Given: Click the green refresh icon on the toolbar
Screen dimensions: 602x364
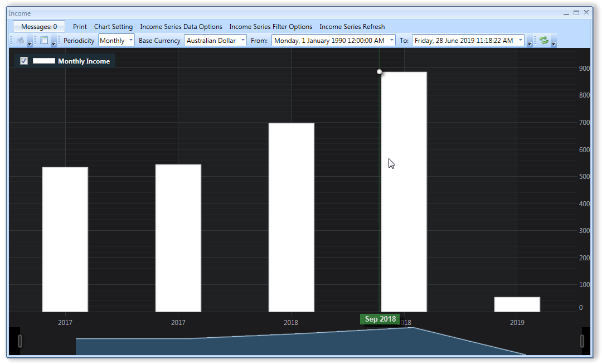Looking at the screenshot, I should pyautogui.click(x=543, y=40).
